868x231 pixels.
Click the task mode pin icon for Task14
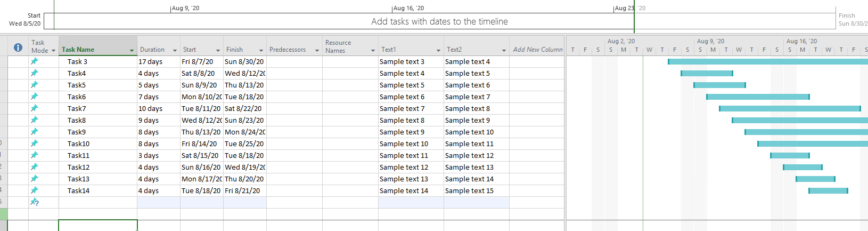pos(35,190)
